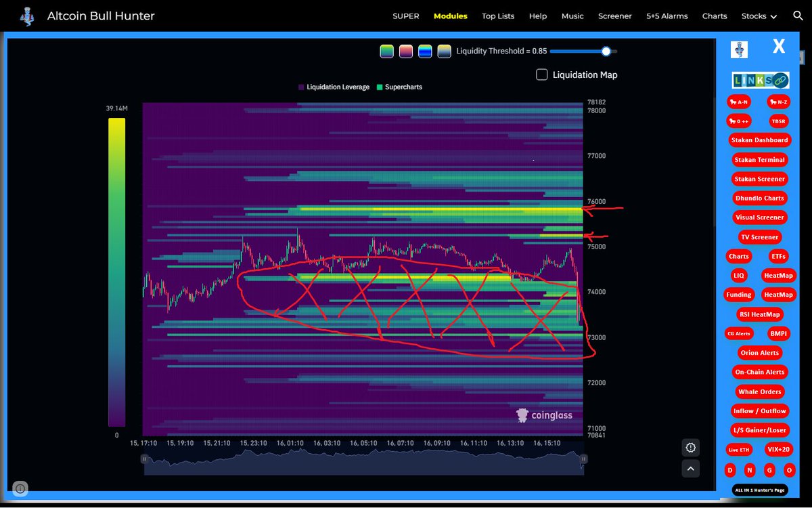812x508 pixels.
Task: Click the coinglass logo watermark on the chart
Action: pos(544,415)
